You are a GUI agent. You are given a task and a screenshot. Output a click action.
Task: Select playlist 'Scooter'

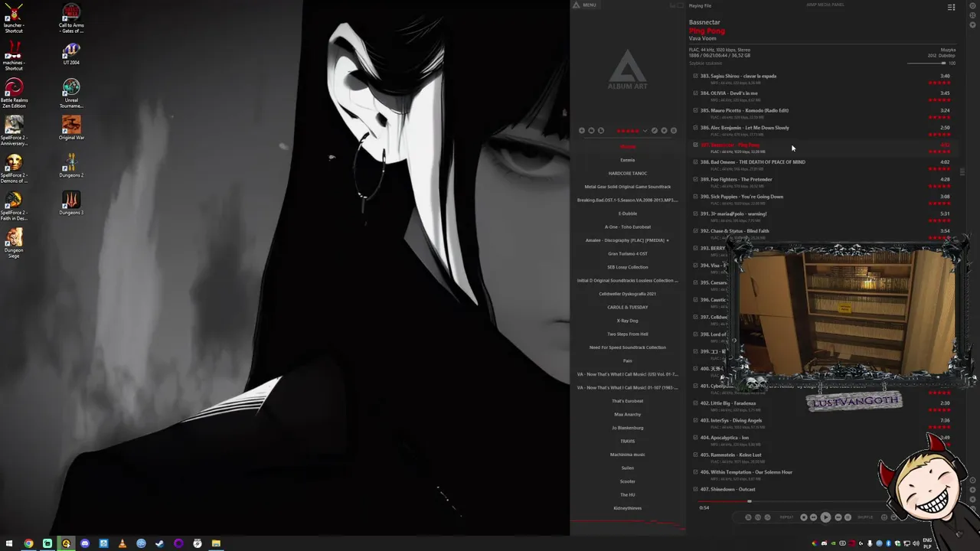pos(628,481)
